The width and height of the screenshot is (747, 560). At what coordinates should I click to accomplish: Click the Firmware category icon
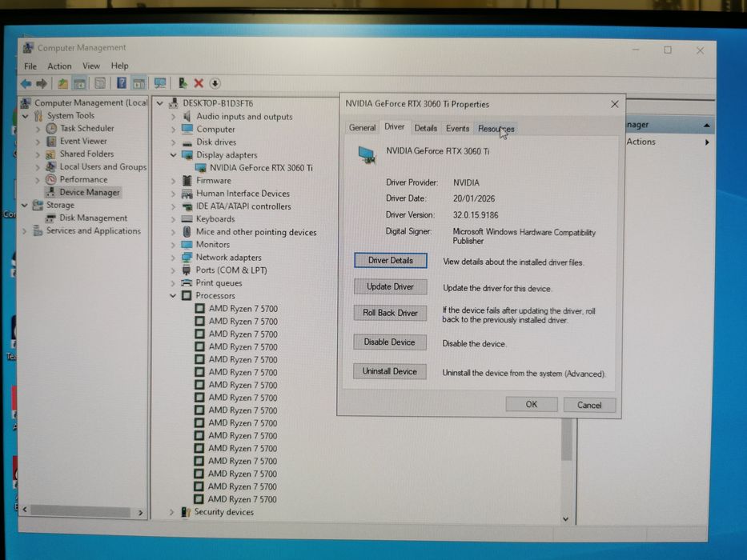187,181
